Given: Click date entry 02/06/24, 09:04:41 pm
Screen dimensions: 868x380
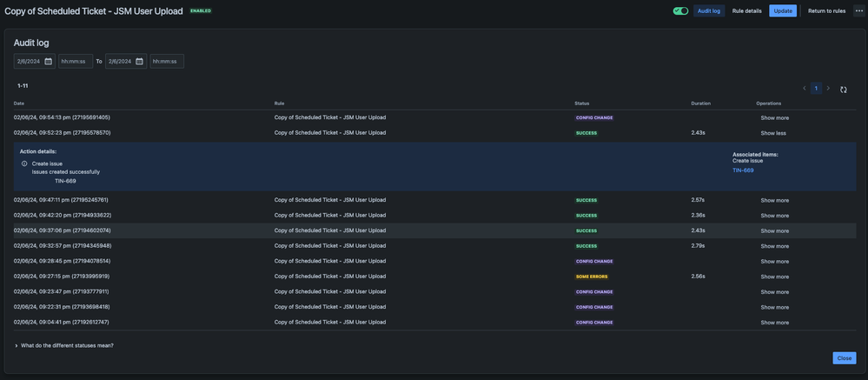Looking at the screenshot, I should [x=62, y=322].
